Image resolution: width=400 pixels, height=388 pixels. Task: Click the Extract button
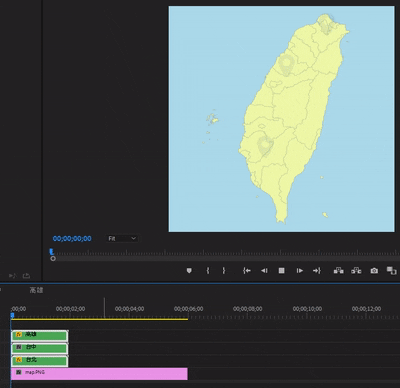(x=356, y=271)
